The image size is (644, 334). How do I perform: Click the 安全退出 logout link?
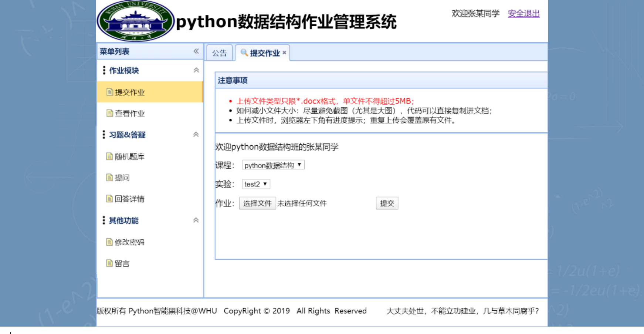pos(523,14)
